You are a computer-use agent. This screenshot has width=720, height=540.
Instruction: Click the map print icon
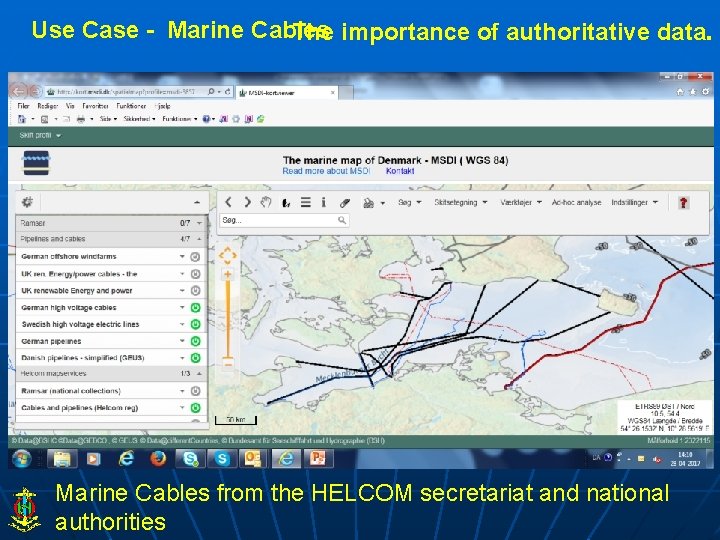pos(368,203)
